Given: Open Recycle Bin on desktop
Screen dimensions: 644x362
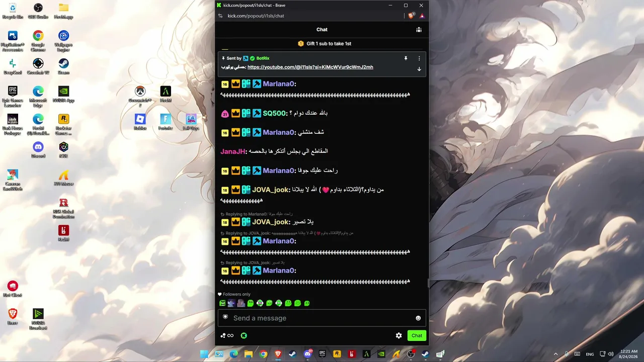Looking at the screenshot, I should tap(13, 11).
